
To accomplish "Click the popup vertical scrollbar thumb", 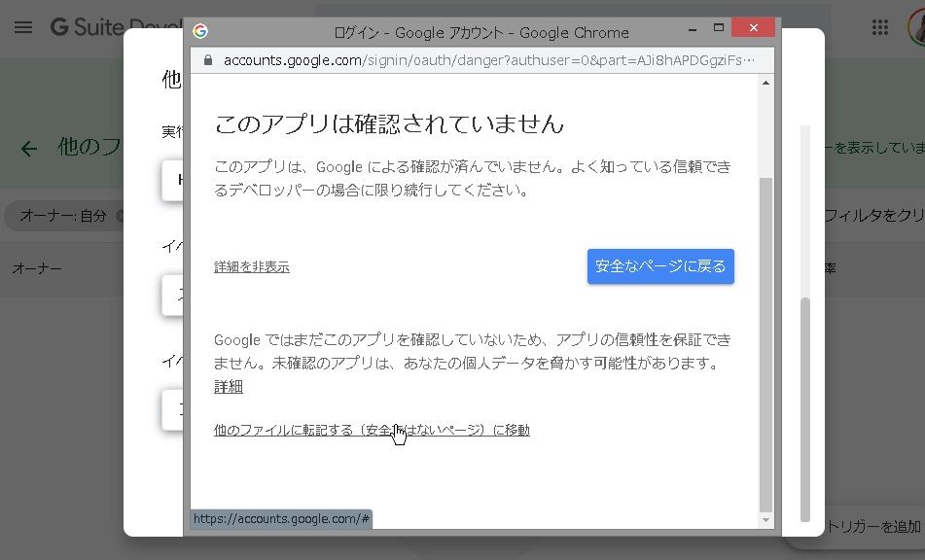I will [766, 340].
